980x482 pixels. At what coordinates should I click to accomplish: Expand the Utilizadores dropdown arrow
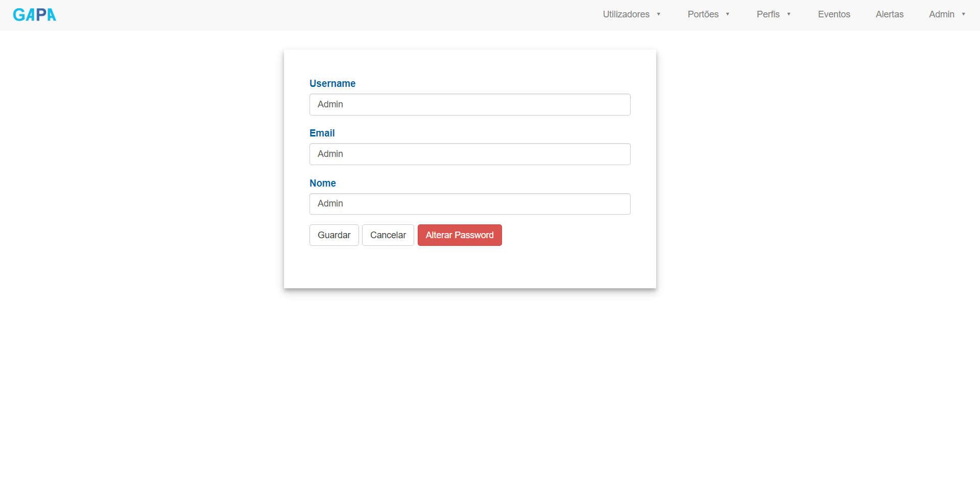click(x=659, y=14)
